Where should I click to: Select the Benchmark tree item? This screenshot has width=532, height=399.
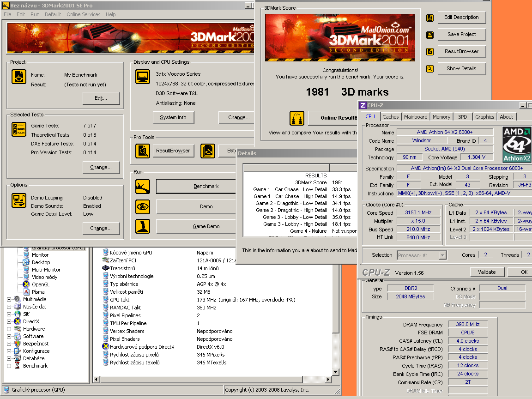click(35, 366)
